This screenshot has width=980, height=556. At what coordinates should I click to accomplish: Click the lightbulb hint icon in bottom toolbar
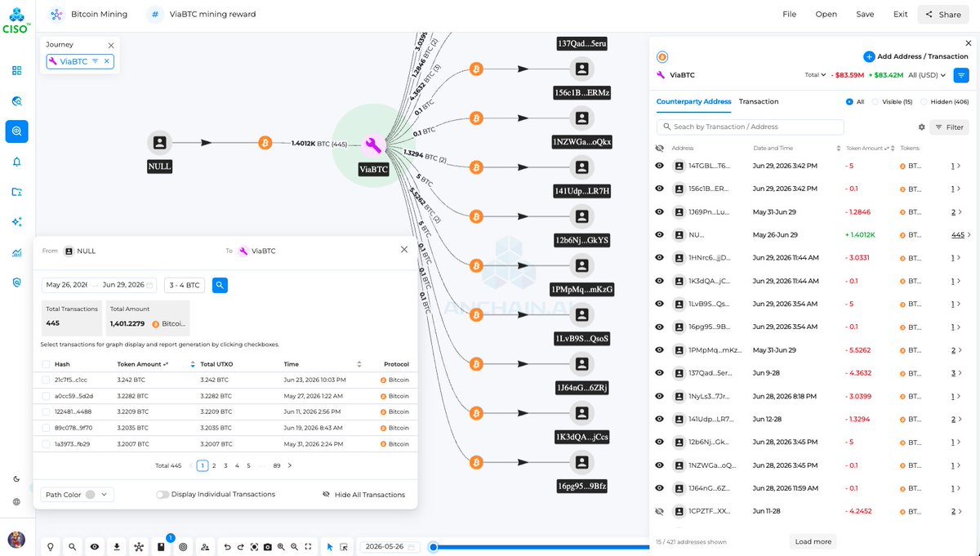click(x=51, y=546)
